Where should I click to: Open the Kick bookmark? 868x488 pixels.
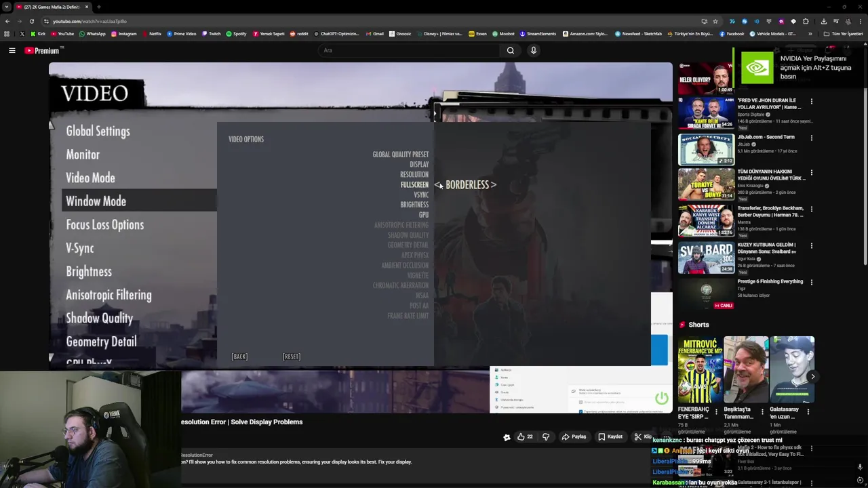[38, 34]
